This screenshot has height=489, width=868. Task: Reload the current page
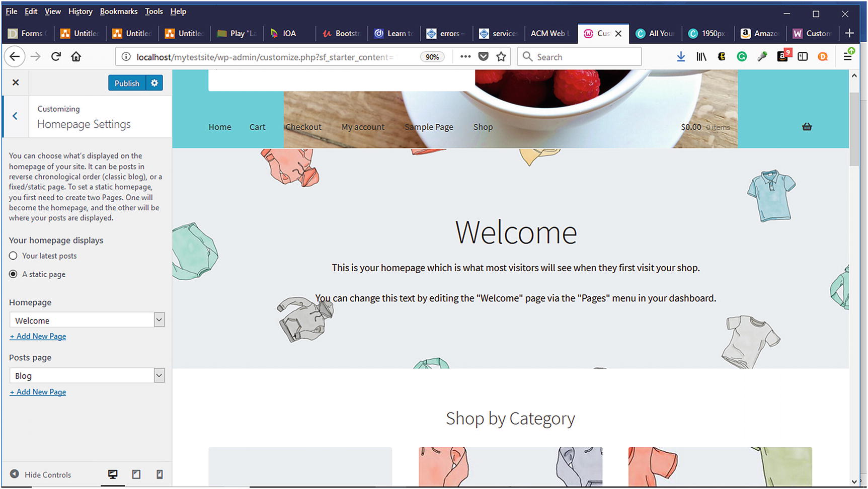(x=56, y=57)
